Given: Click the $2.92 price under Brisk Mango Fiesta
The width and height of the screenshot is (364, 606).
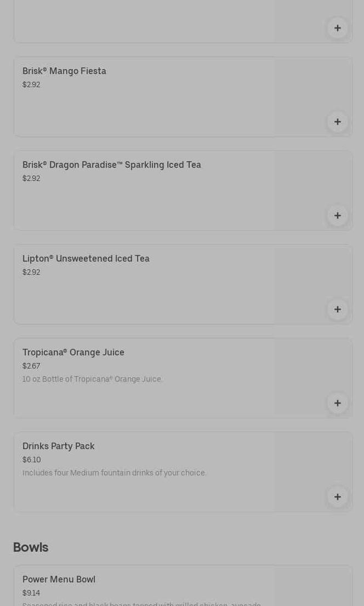Looking at the screenshot, I should [31, 85].
